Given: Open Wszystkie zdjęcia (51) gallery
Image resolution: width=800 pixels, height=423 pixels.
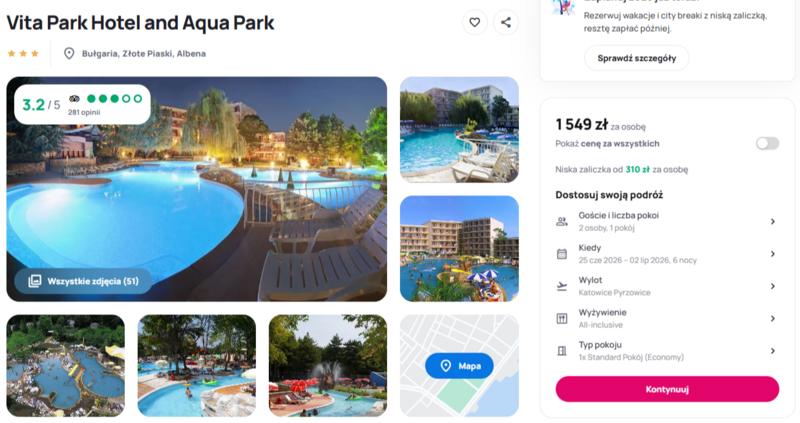Looking at the screenshot, I should [x=83, y=281].
